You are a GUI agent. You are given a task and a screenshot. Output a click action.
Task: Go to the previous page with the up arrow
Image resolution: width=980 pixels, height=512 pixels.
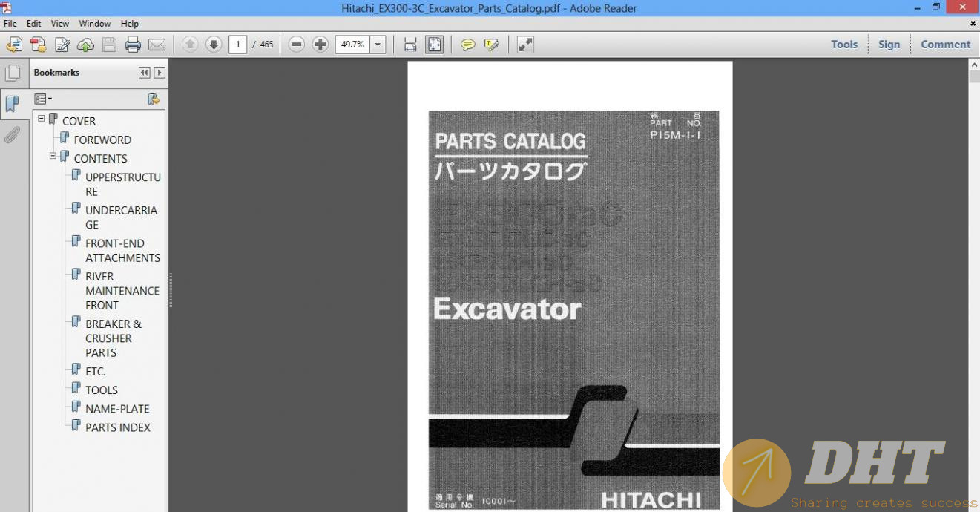(190, 45)
